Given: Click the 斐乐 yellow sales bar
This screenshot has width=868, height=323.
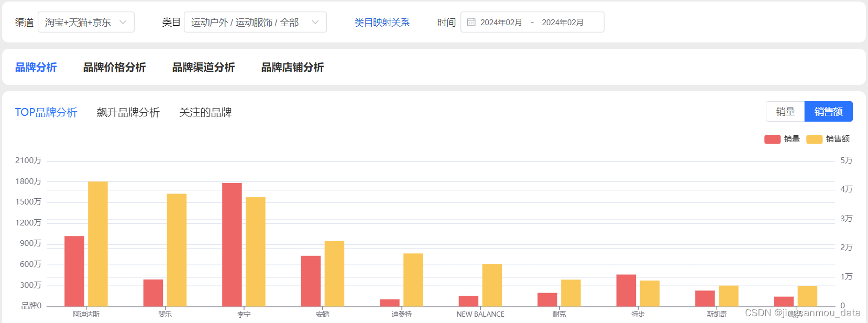Looking at the screenshot, I should tap(177, 250).
